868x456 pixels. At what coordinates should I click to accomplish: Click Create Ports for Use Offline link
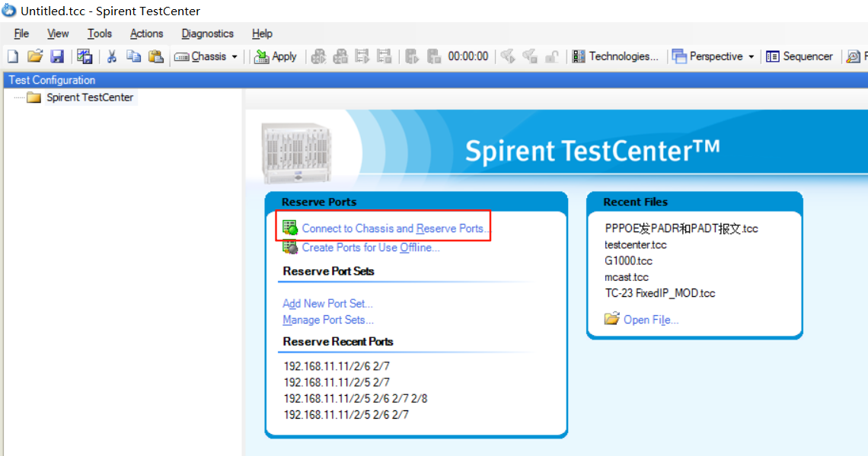371,247
